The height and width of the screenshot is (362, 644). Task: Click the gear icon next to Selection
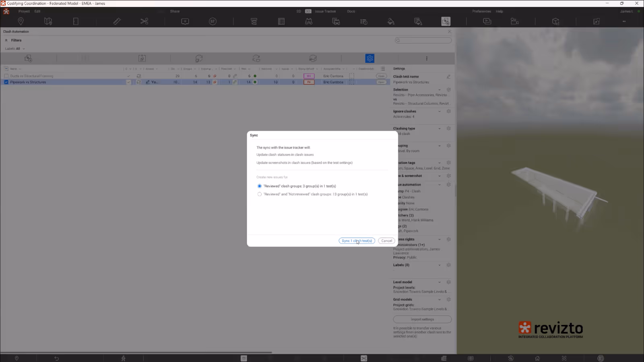[448, 90]
